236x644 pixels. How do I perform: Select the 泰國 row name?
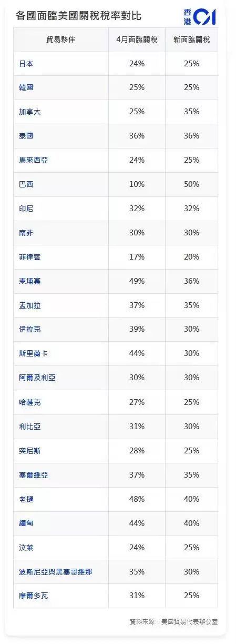pos(26,136)
